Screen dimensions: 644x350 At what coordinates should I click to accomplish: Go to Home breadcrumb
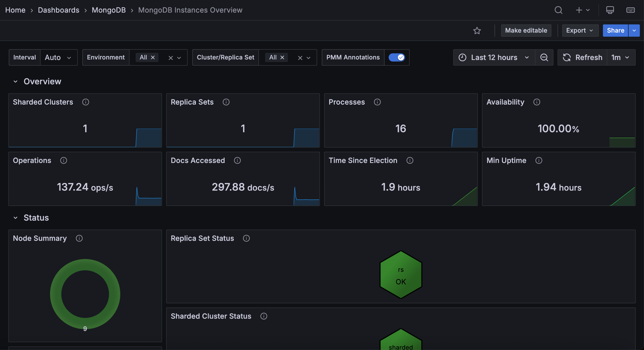(x=15, y=10)
